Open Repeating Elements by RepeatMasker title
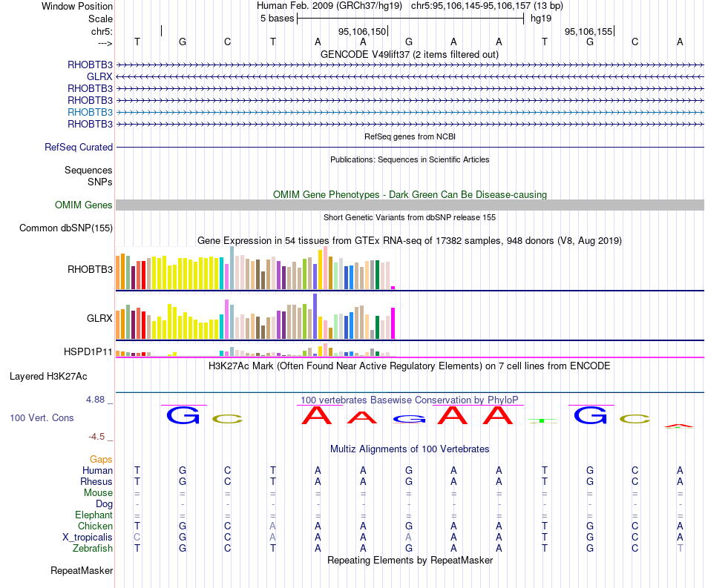This screenshot has width=705, height=588. coord(410,560)
